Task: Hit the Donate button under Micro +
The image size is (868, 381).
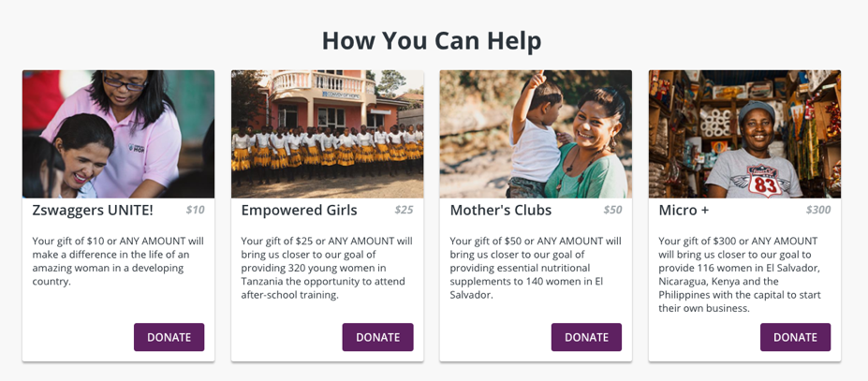Action: click(x=795, y=337)
